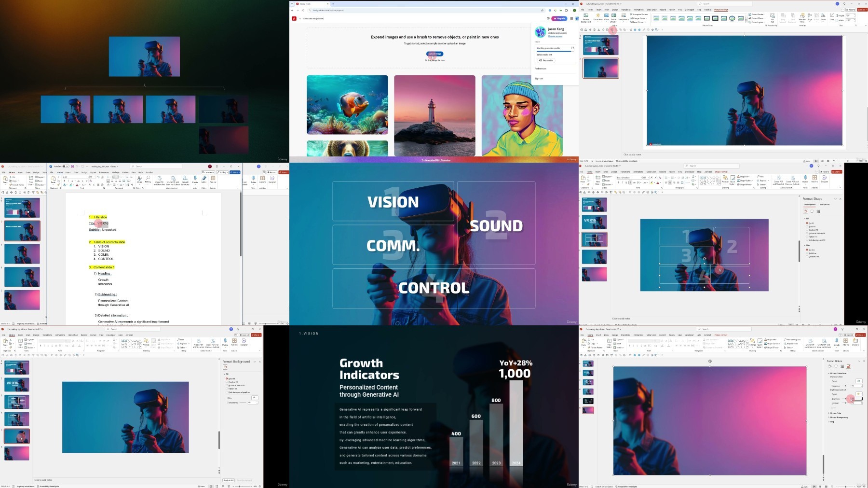Open the Corrections picture tool

tap(598, 17)
